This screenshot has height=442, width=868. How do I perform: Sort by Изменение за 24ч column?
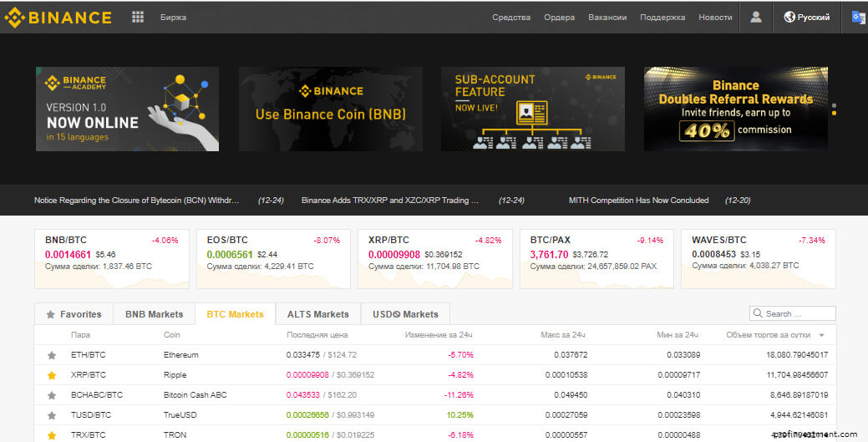[x=439, y=335]
